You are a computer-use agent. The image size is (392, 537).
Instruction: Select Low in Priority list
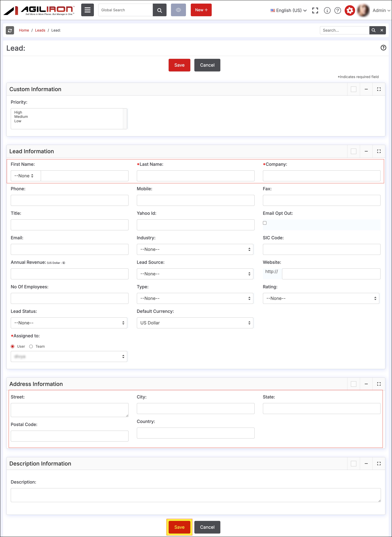tap(18, 121)
